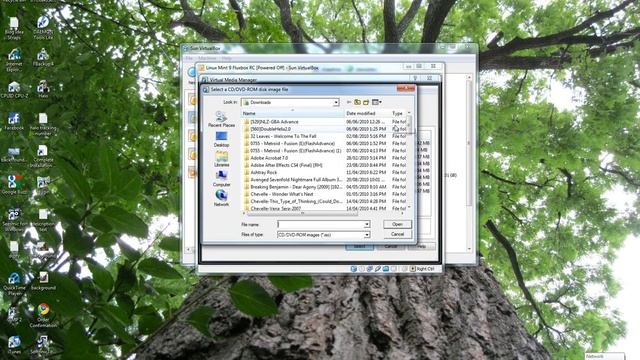Sort by the Name column header

click(x=293, y=113)
